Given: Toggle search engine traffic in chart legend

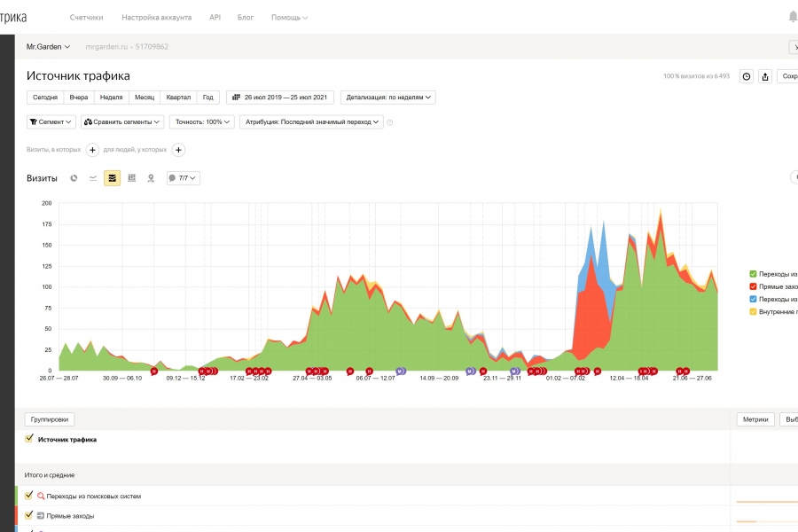Looking at the screenshot, I should [x=753, y=274].
